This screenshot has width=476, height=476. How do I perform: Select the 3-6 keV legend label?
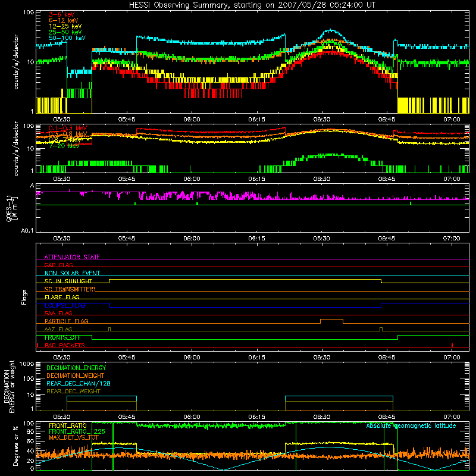[61, 14]
